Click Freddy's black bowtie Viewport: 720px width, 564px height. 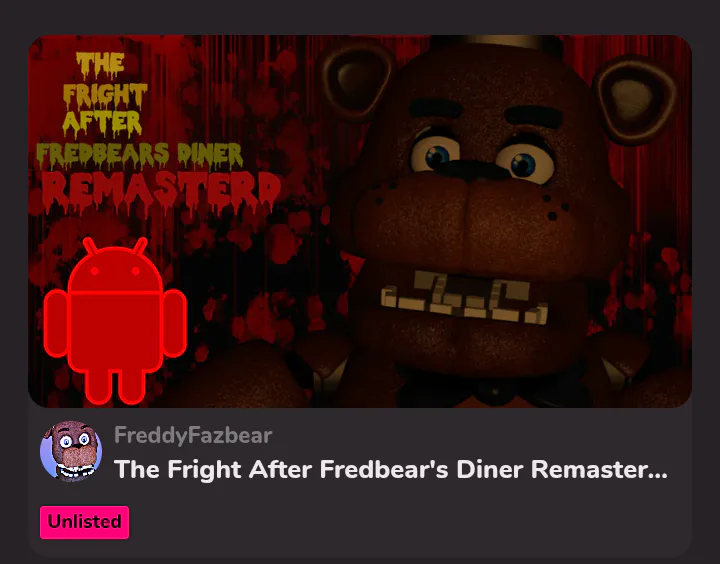(494, 390)
